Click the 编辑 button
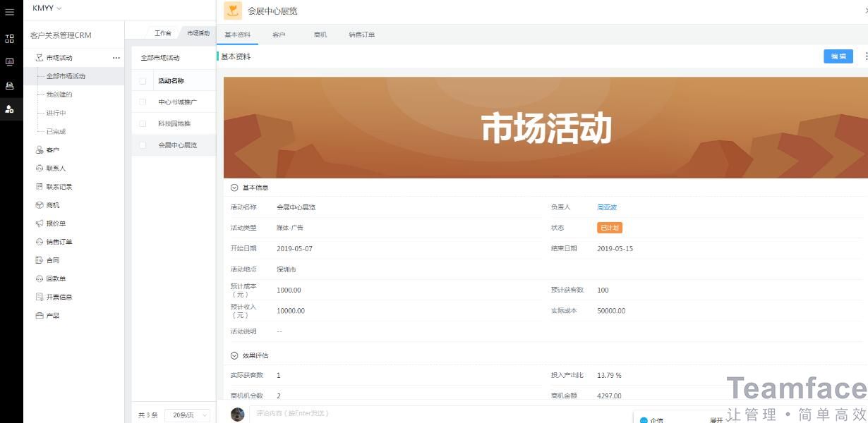The image size is (868, 423). pyautogui.click(x=838, y=56)
